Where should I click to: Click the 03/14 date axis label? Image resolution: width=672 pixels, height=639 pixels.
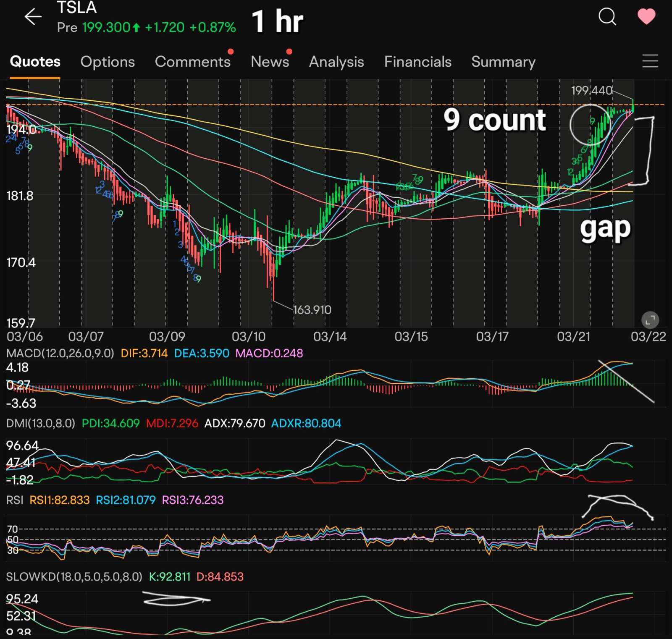coord(330,337)
